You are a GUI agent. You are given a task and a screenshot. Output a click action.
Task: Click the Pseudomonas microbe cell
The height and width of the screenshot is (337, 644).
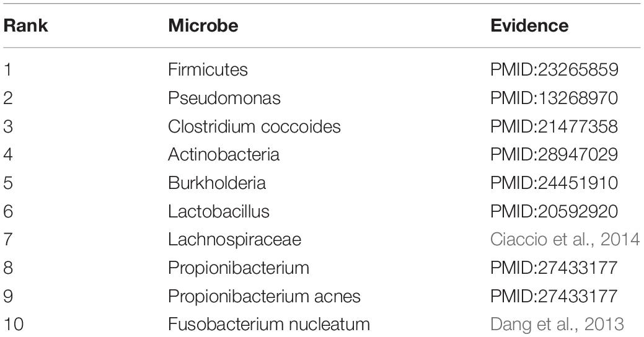click(x=224, y=98)
